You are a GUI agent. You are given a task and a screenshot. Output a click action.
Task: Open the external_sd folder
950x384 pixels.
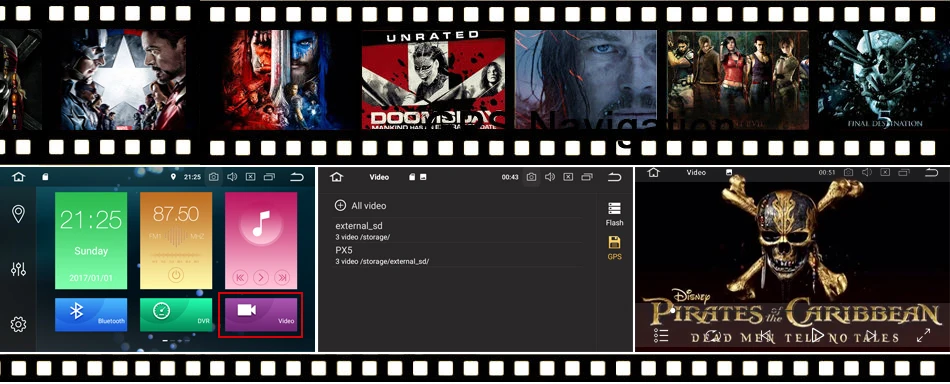click(457, 231)
